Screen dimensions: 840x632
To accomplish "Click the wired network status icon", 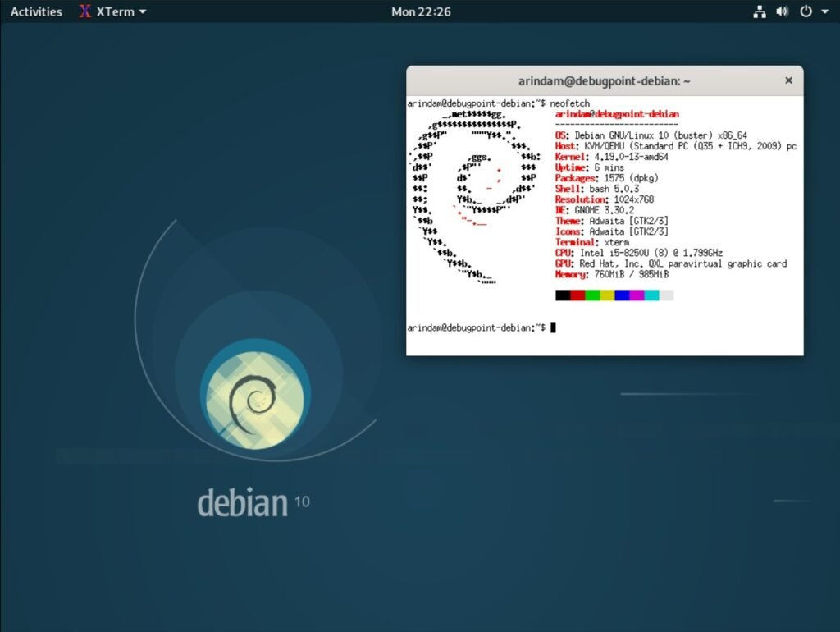I will coord(759,11).
